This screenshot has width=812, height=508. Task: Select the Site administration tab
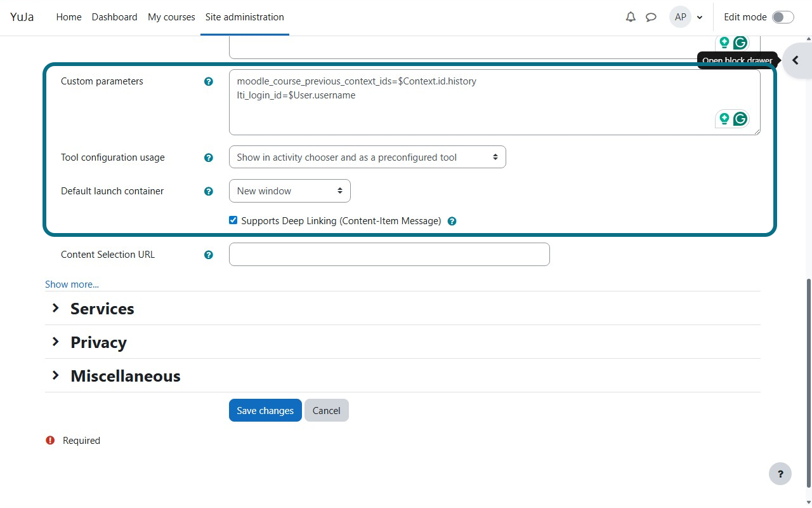click(245, 17)
